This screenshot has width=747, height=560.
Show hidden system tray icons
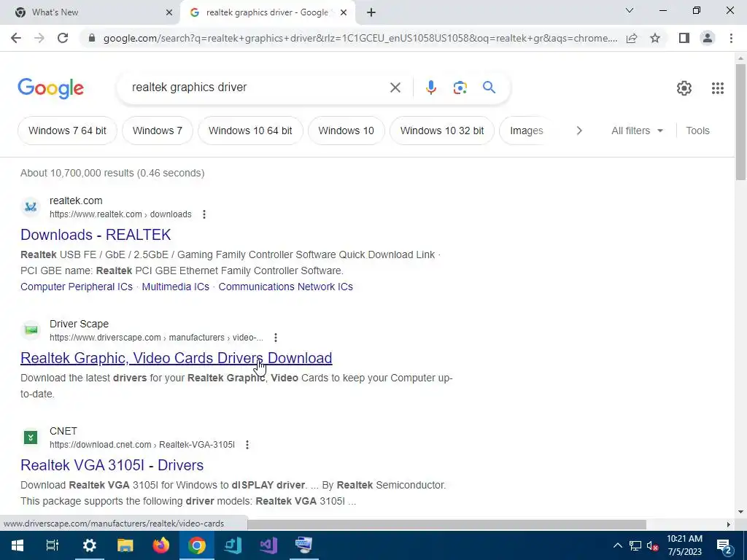(x=617, y=545)
